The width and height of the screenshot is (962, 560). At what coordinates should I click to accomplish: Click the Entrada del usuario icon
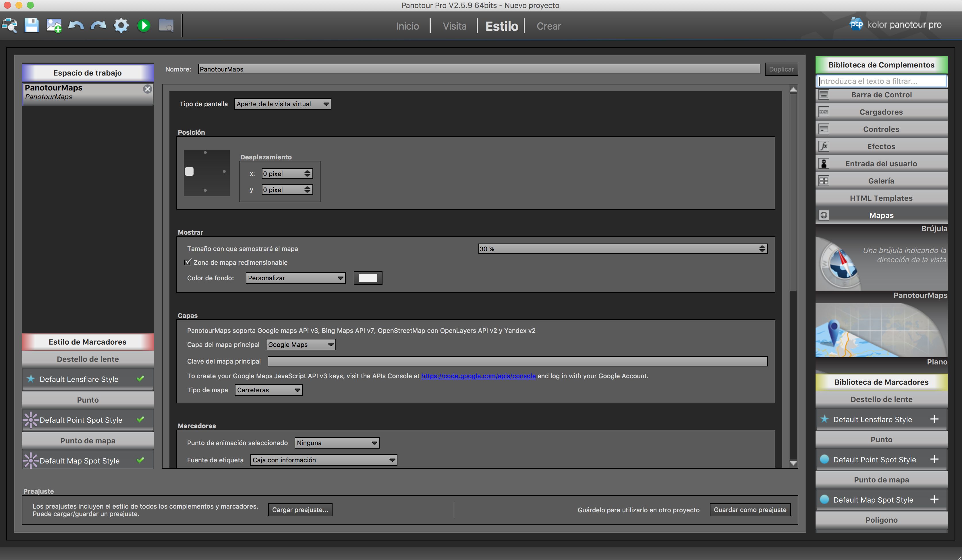824,163
